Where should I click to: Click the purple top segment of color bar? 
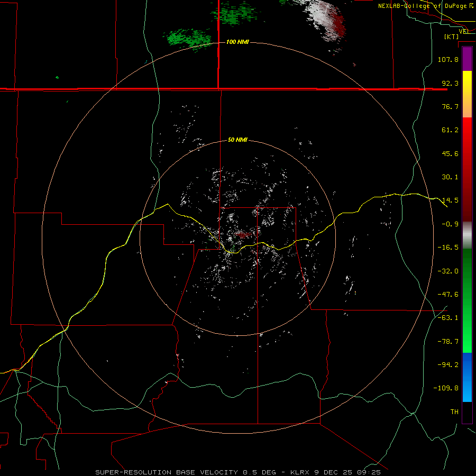click(467, 59)
